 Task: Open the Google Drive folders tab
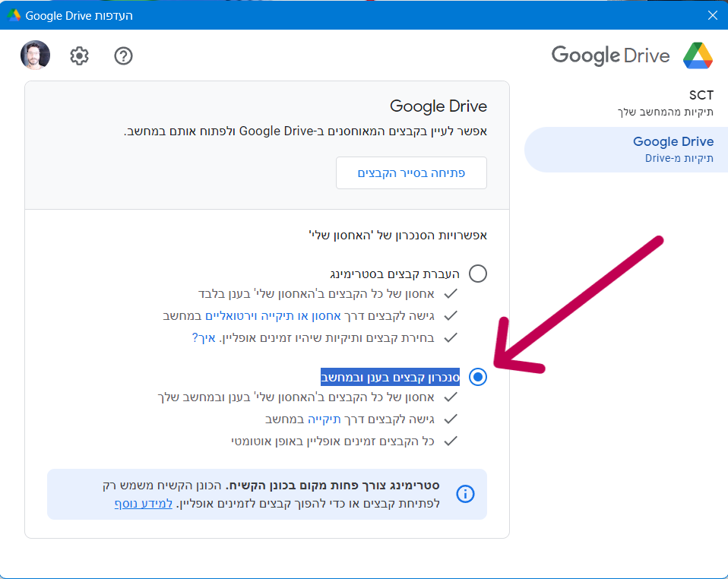click(x=626, y=150)
